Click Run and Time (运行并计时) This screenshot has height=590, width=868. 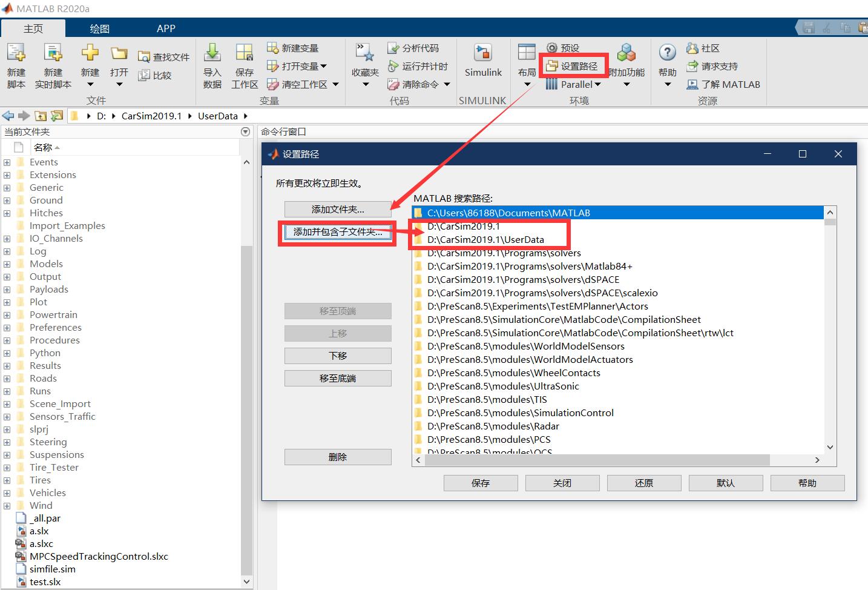[418, 66]
